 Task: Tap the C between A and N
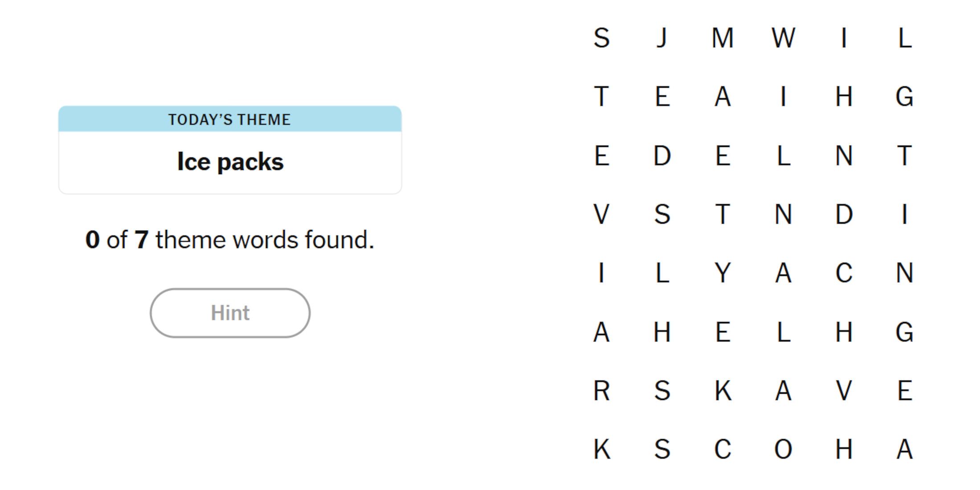[844, 273]
